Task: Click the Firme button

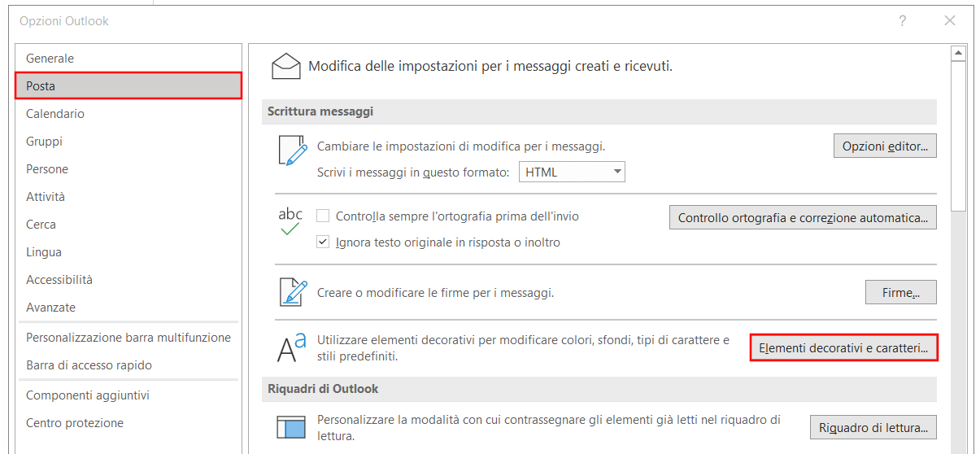Action: click(x=900, y=292)
